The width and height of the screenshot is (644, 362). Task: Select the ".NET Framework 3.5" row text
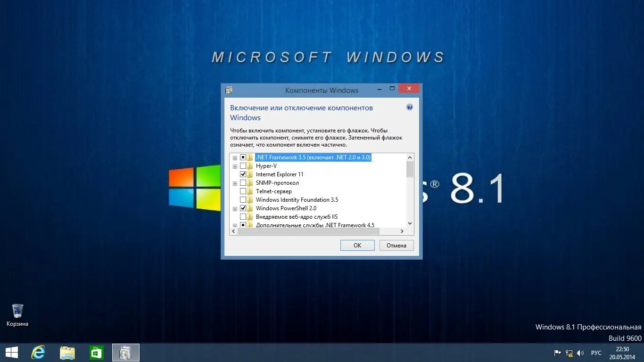point(314,157)
